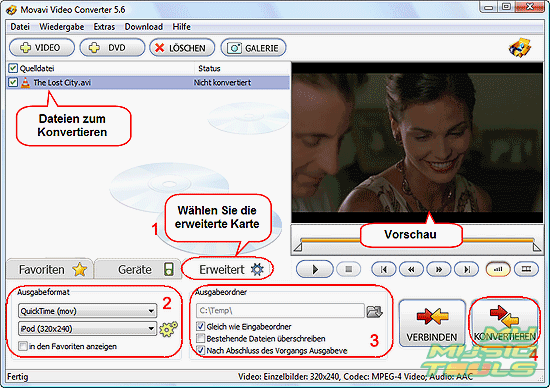
Task: Browse for output folder icon
Action: [x=374, y=311]
